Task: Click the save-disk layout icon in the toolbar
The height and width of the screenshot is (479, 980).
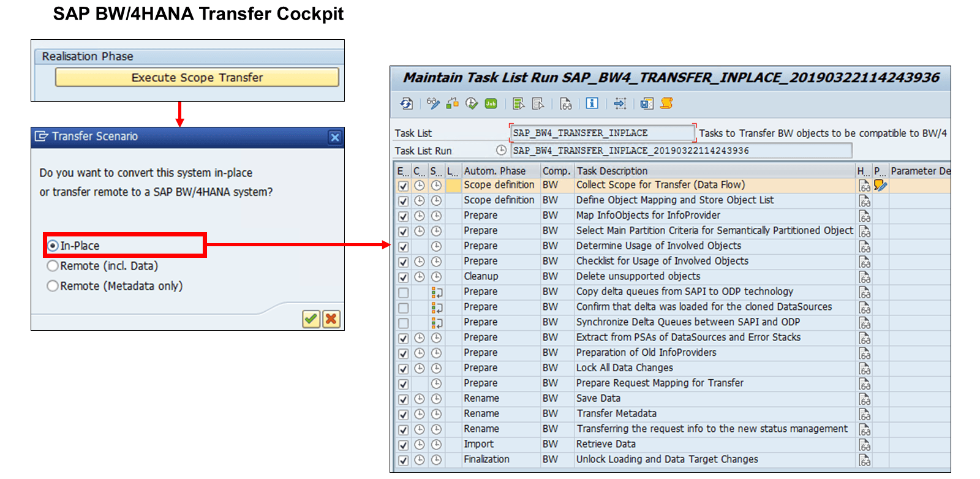Action: [646, 104]
